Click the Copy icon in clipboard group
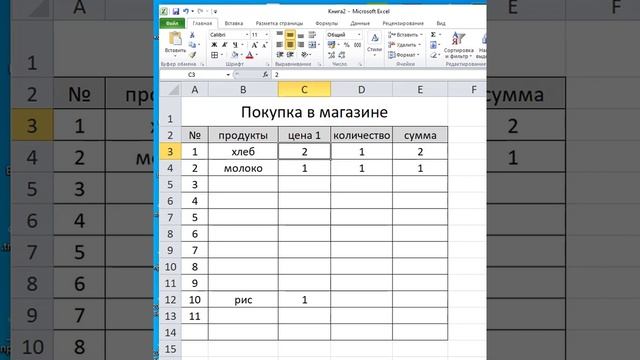This screenshot has width=640, height=360. point(192,45)
